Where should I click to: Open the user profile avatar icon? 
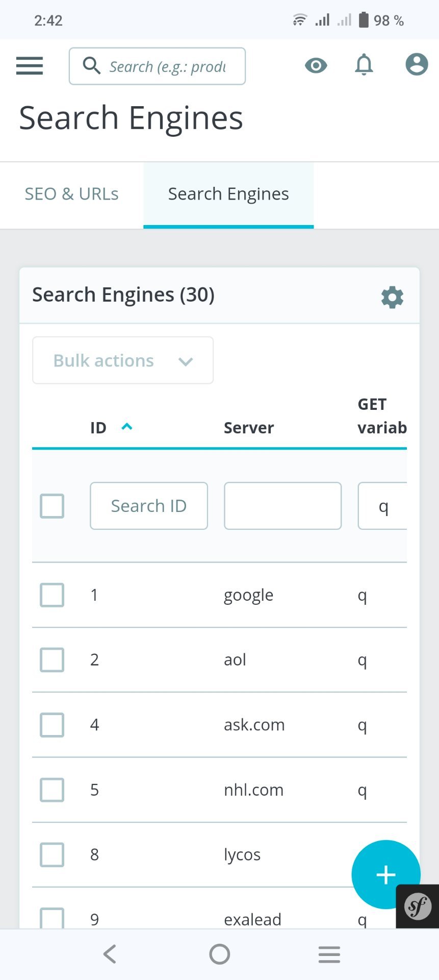pyautogui.click(x=417, y=65)
